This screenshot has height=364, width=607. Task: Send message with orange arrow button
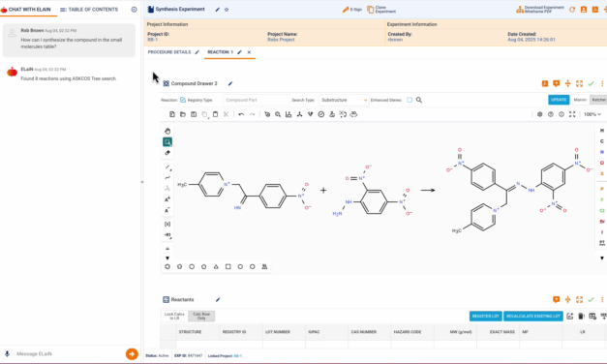[132, 354]
